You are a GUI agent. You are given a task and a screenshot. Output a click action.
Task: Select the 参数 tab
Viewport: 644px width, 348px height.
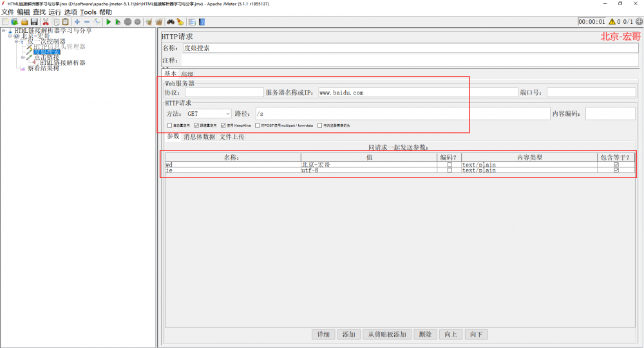point(173,136)
